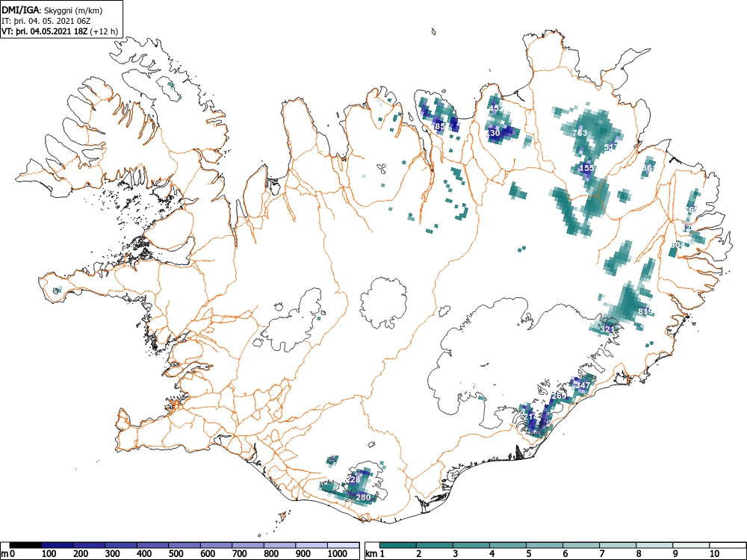Screen dimensions: 747x560
Task: Click the '763' visibility value on the map
Action: (580, 133)
